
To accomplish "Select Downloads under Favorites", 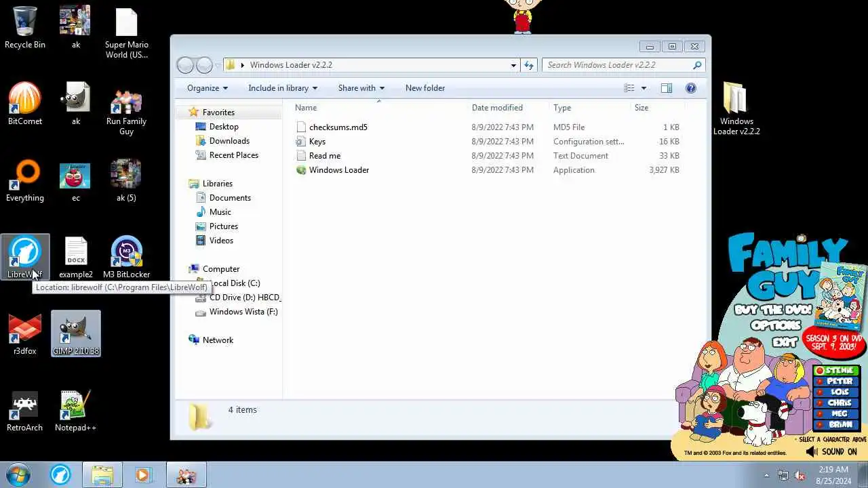I will (229, 141).
